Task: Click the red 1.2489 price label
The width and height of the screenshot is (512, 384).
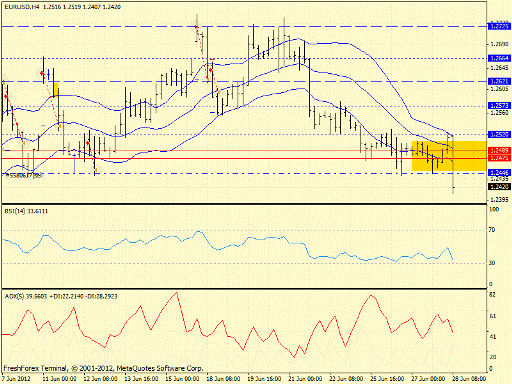Action: [x=499, y=151]
